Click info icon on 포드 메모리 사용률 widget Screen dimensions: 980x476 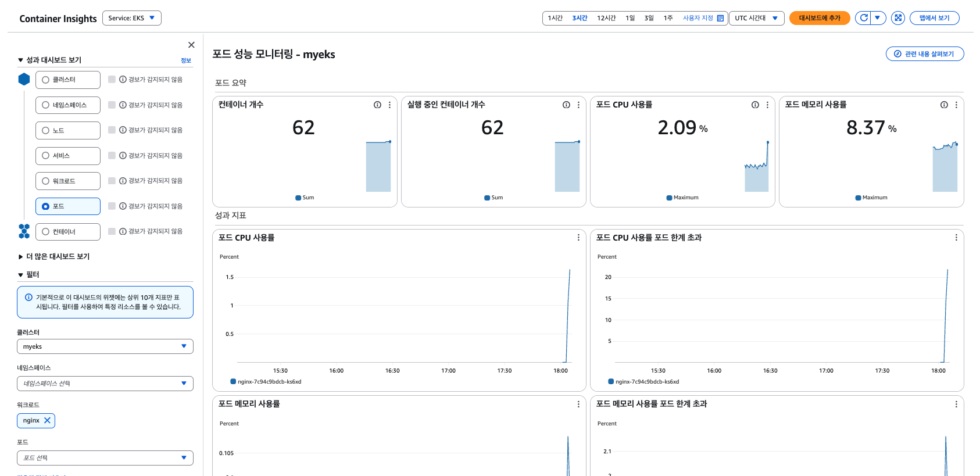point(944,105)
